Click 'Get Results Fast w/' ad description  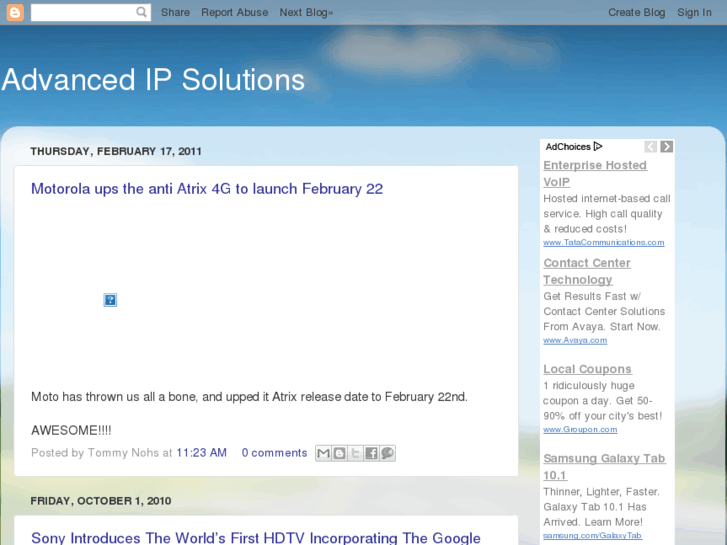[604, 311]
